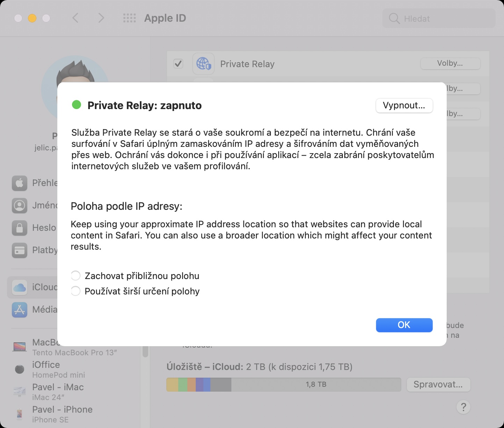Viewport: 504px width, 428px height.
Task: Click the yellow minimize window button
Action: (32, 18)
